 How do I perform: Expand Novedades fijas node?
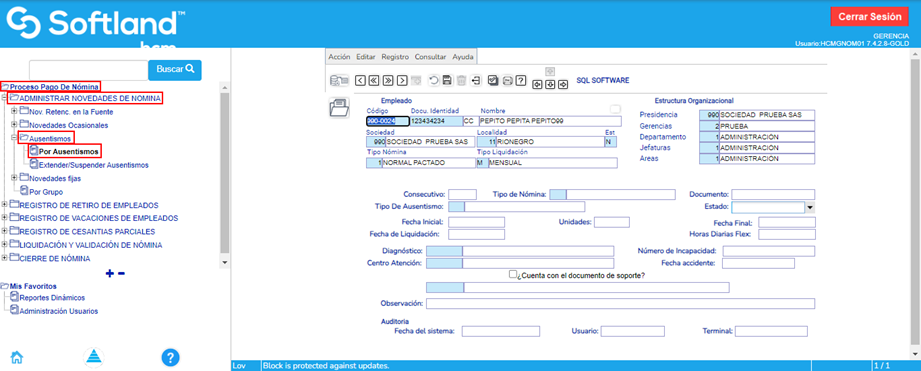tap(14, 177)
